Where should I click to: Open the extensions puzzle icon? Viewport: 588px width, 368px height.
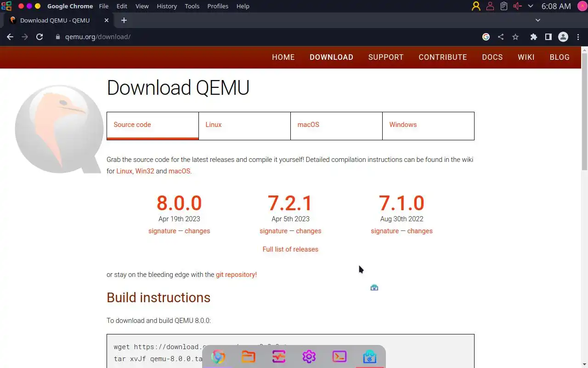pyautogui.click(x=533, y=37)
